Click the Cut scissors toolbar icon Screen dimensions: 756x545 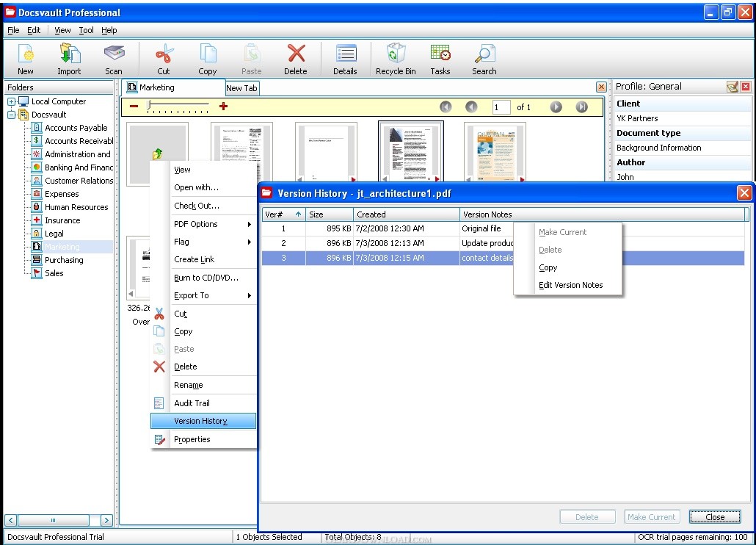click(164, 59)
